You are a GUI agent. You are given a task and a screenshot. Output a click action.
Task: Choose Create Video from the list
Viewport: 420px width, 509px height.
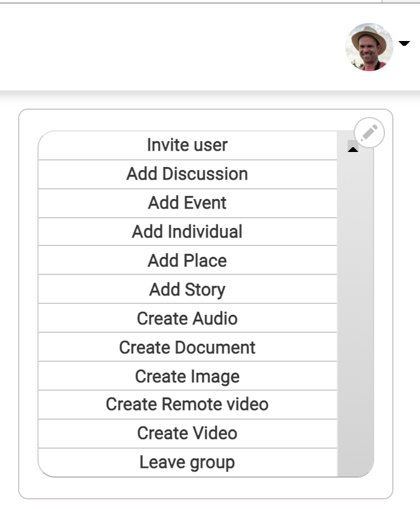(x=188, y=434)
